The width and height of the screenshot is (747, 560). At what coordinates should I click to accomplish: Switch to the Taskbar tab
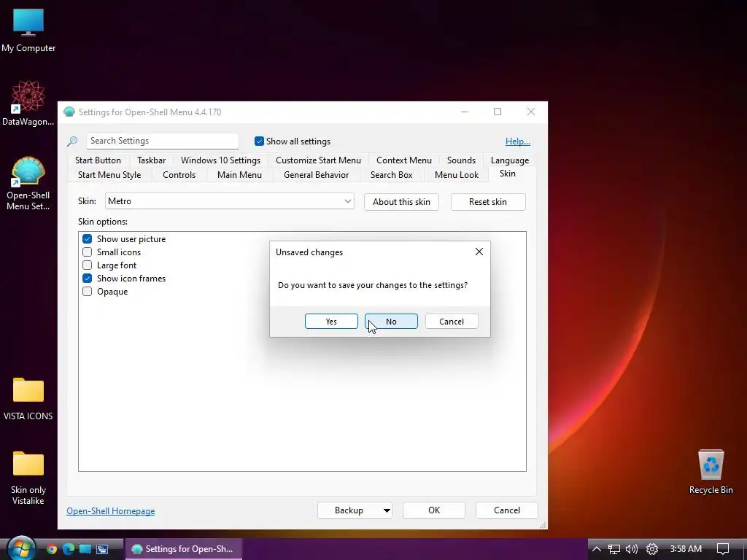tap(152, 160)
